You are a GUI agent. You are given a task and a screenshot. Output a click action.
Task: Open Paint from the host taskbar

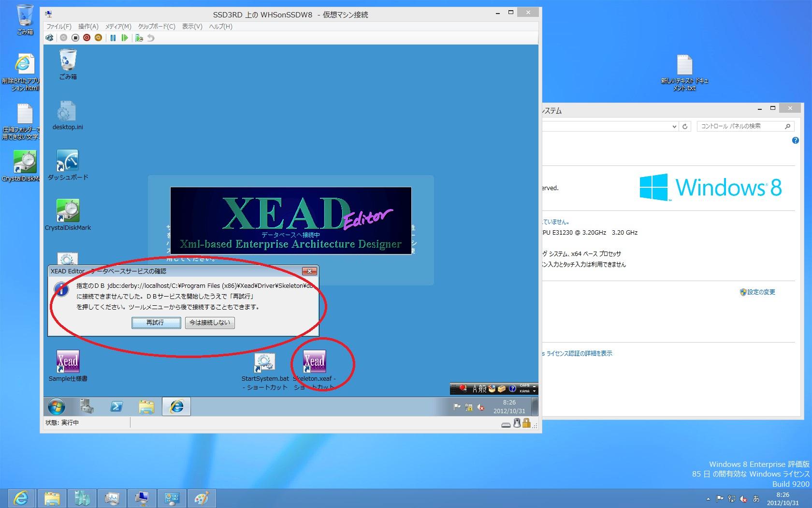pyautogui.click(x=202, y=498)
